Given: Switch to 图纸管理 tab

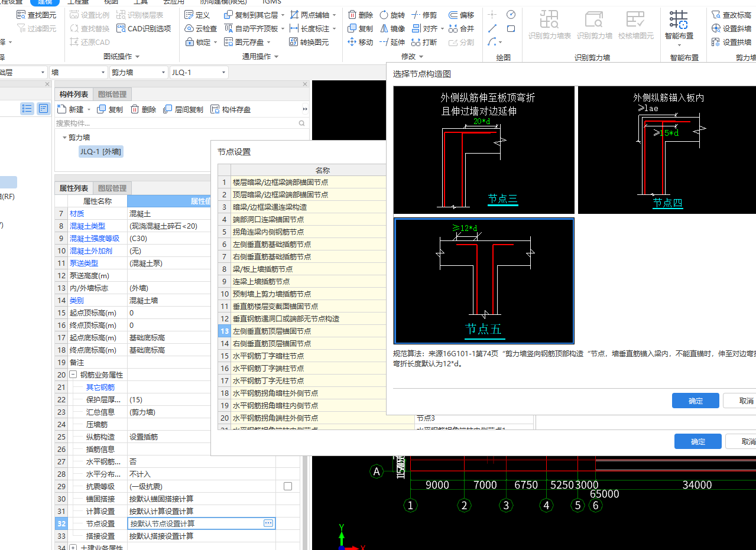Looking at the screenshot, I should 112,94.
